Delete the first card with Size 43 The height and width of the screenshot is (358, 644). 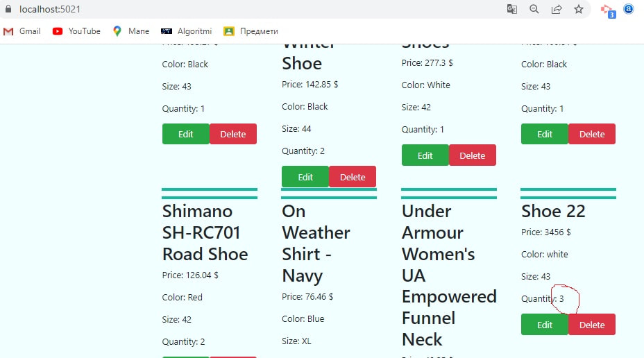pyautogui.click(x=233, y=134)
